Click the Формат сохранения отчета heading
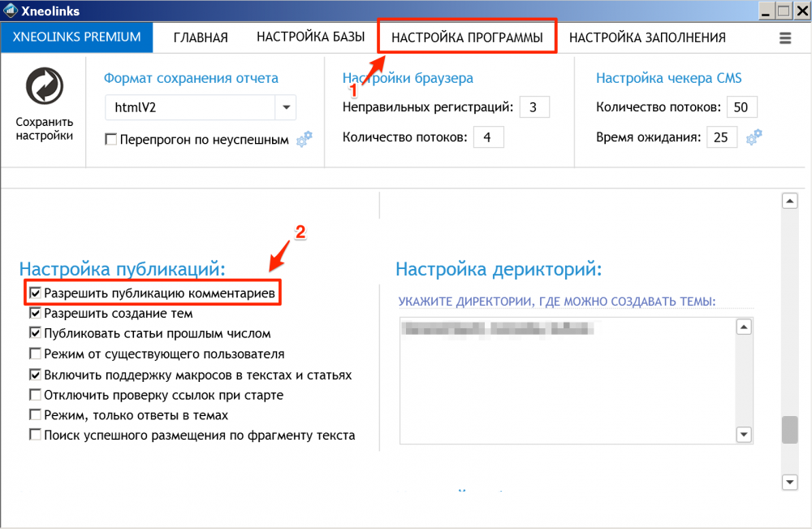This screenshot has height=529, width=812. click(191, 78)
